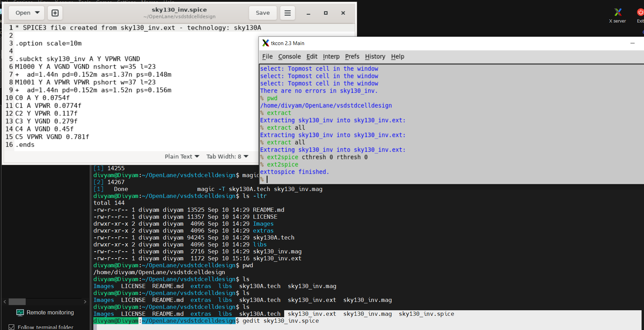
Task: Click the left scroll arrow in the sidebar
Action: pyautogui.click(x=5, y=302)
